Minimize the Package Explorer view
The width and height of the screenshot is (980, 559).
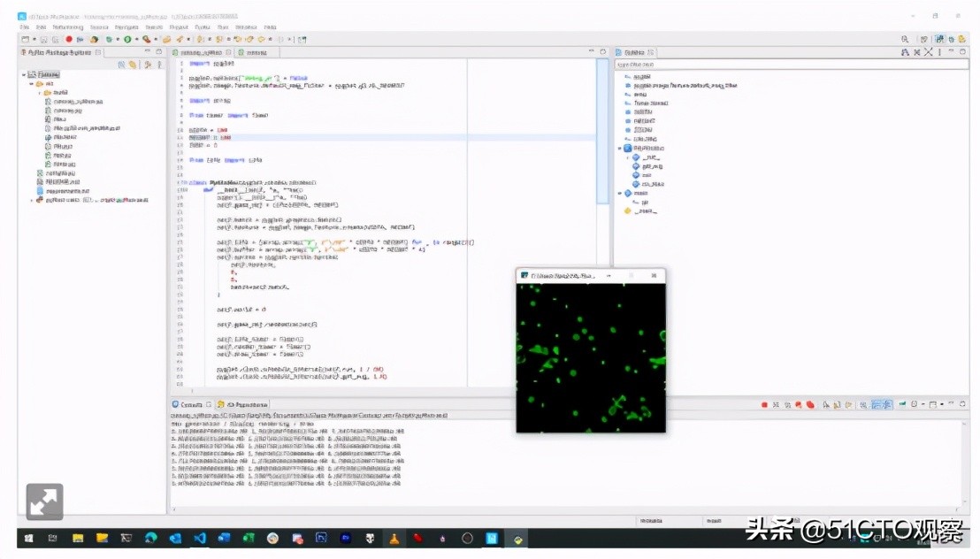coord(148,52)
